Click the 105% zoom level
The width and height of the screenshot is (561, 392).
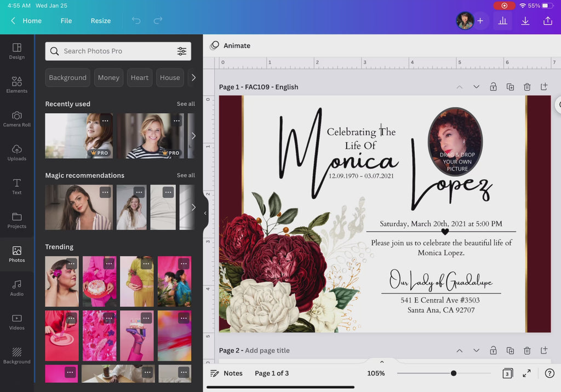(376, 373)
